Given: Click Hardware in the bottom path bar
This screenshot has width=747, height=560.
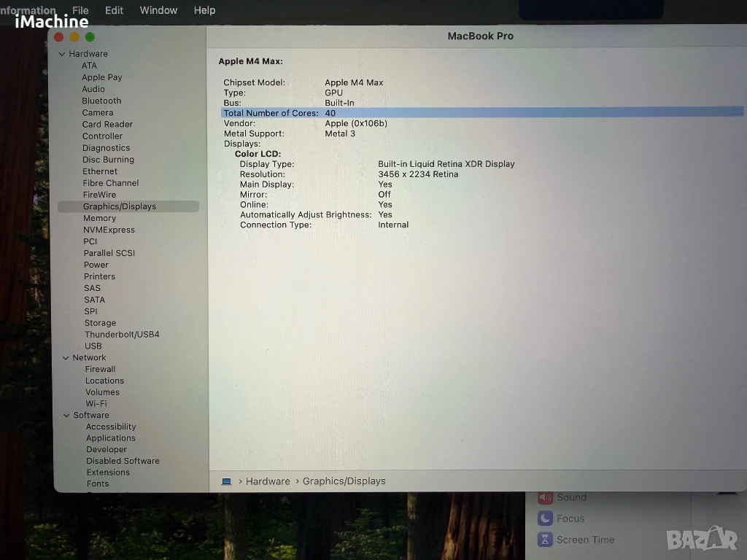Looking at the screenshot, I should 268,481.
